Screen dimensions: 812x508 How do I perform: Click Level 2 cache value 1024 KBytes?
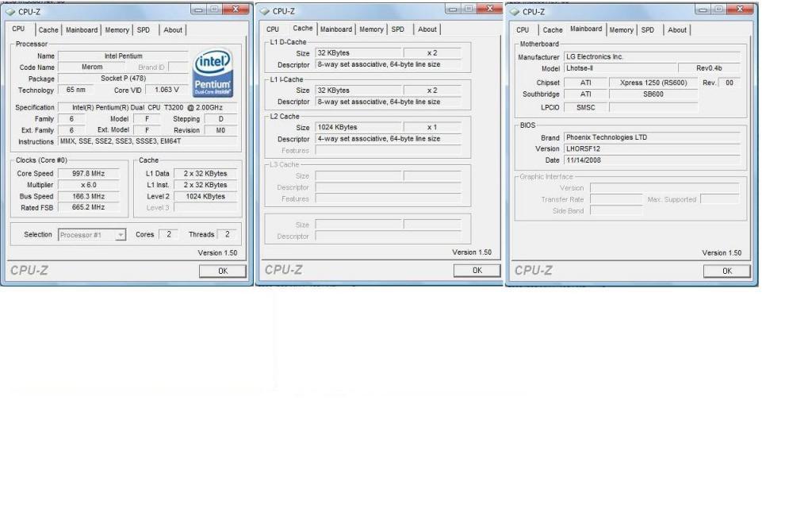(x=205, y=197)
